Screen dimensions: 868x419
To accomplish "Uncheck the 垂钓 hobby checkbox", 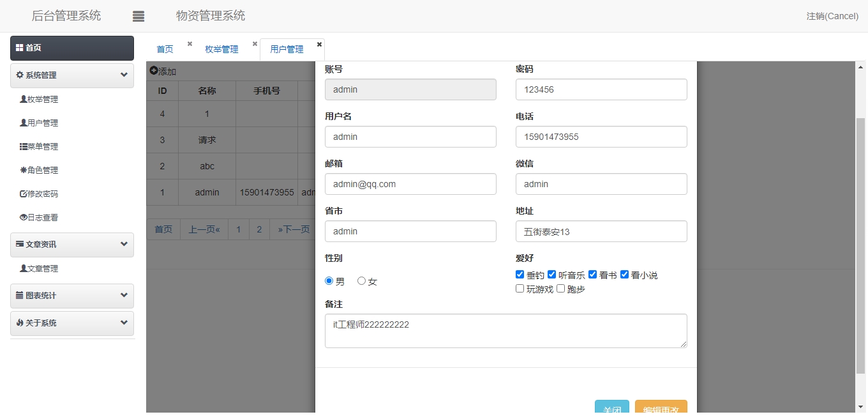I will click(x=520, y=275).
